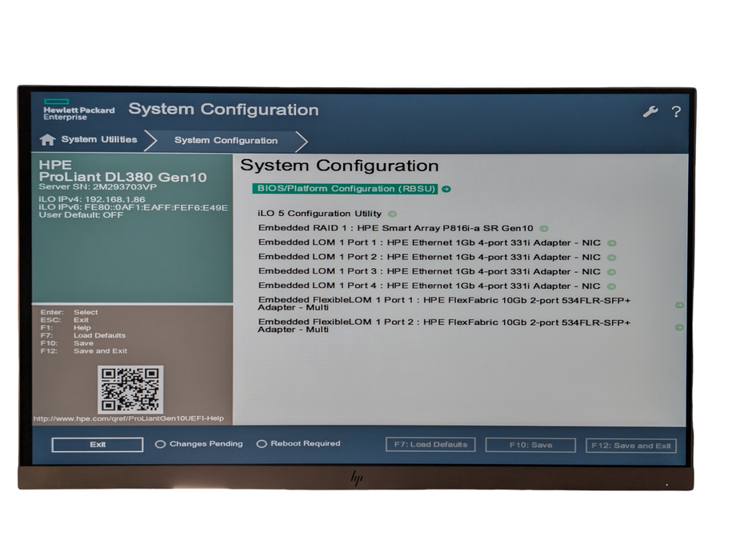Click the ESC: Exit legend line

[65, 320]
